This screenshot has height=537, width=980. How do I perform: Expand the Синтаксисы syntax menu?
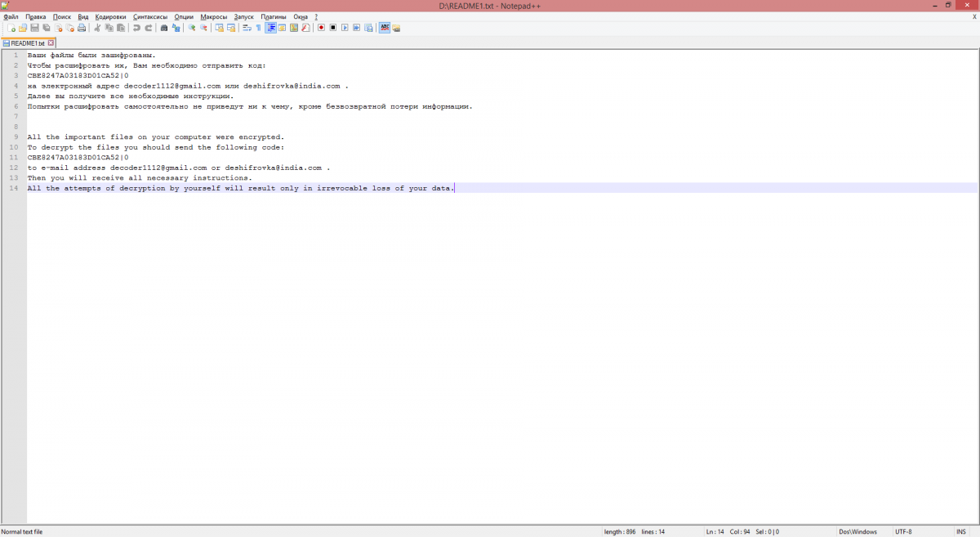pos(150,16)
